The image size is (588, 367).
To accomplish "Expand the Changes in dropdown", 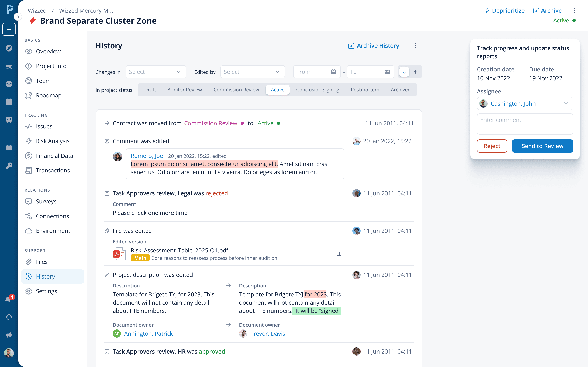I will coord(156,72).
